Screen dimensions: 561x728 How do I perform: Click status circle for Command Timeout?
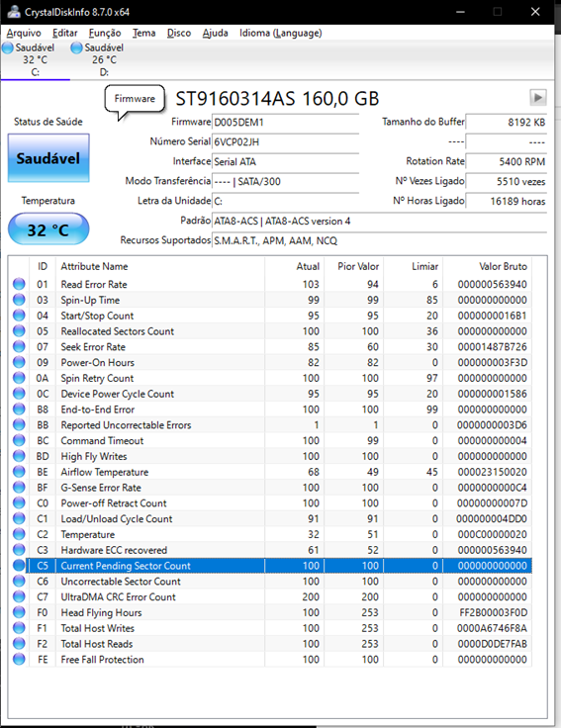(19, 440)
